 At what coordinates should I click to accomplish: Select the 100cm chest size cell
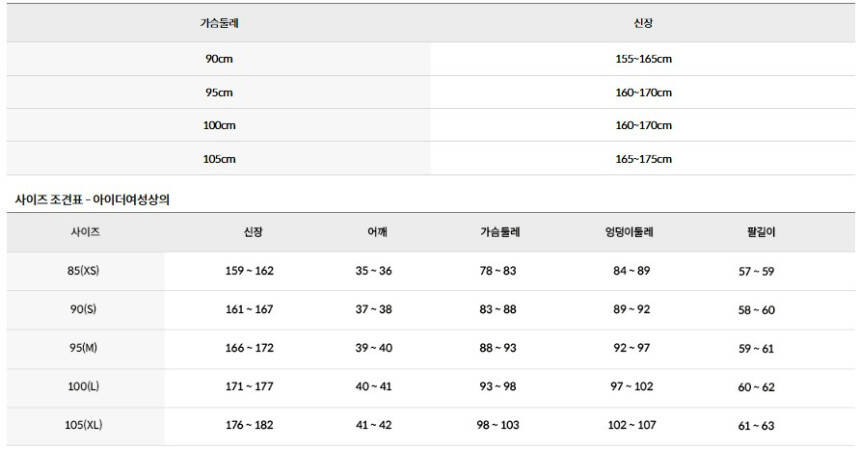coord(219,125)
